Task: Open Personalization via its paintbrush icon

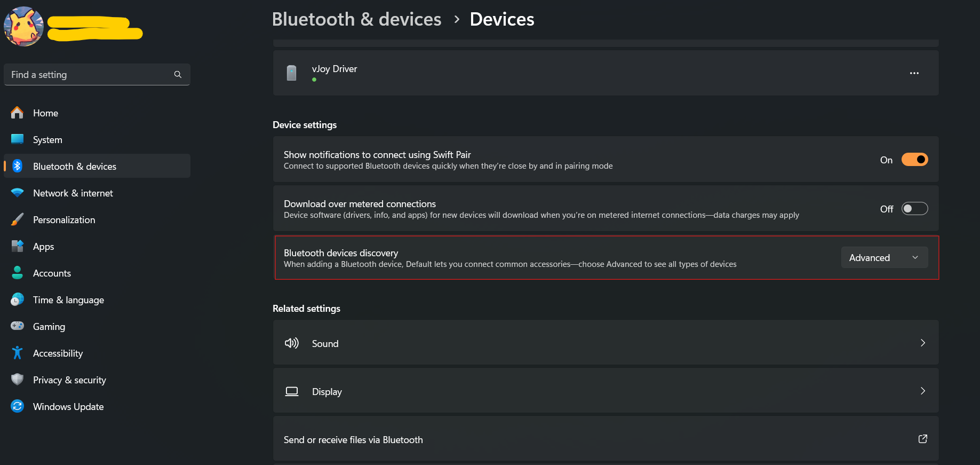Action: coord(18,219)
